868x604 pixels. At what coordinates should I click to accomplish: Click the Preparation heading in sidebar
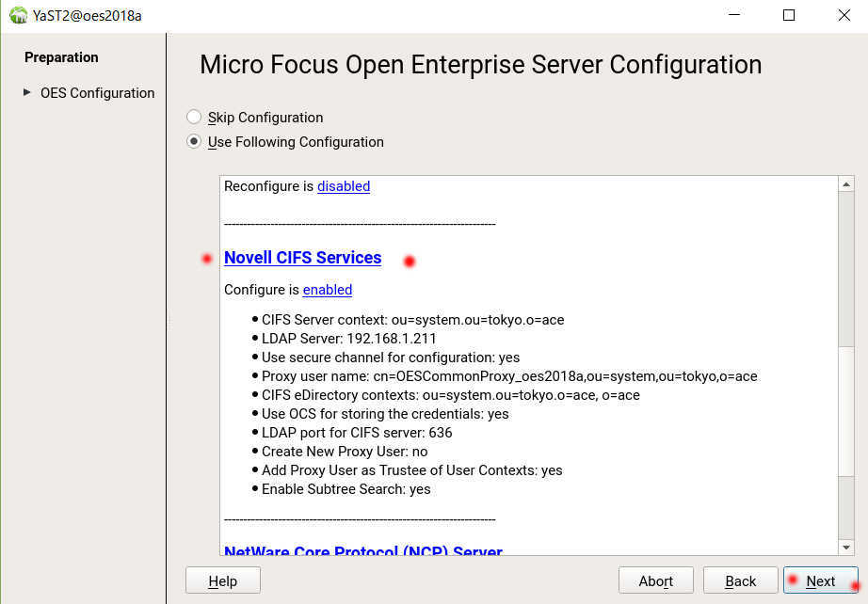61,57
